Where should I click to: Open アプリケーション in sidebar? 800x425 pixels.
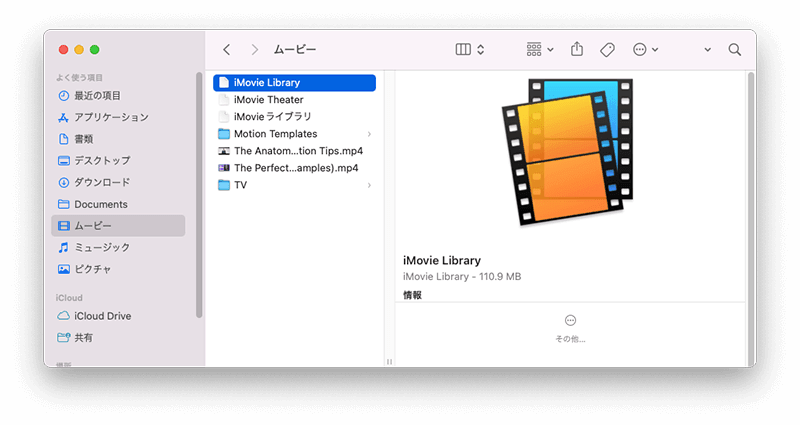118,117
